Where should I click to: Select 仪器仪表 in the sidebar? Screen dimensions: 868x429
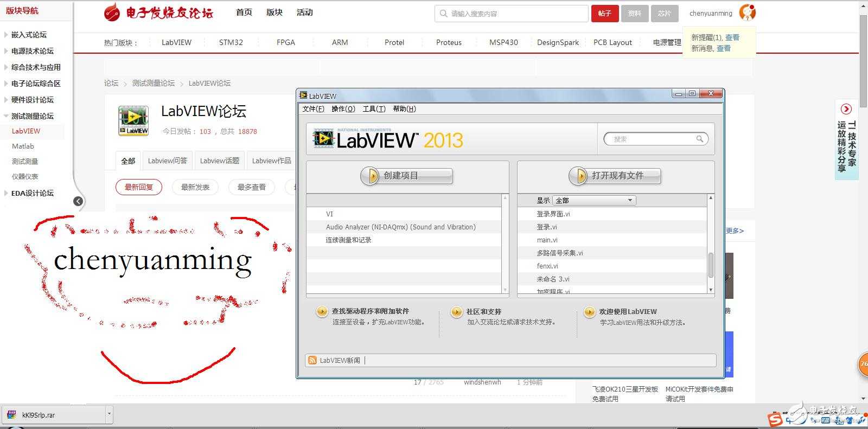pos(25,176)
